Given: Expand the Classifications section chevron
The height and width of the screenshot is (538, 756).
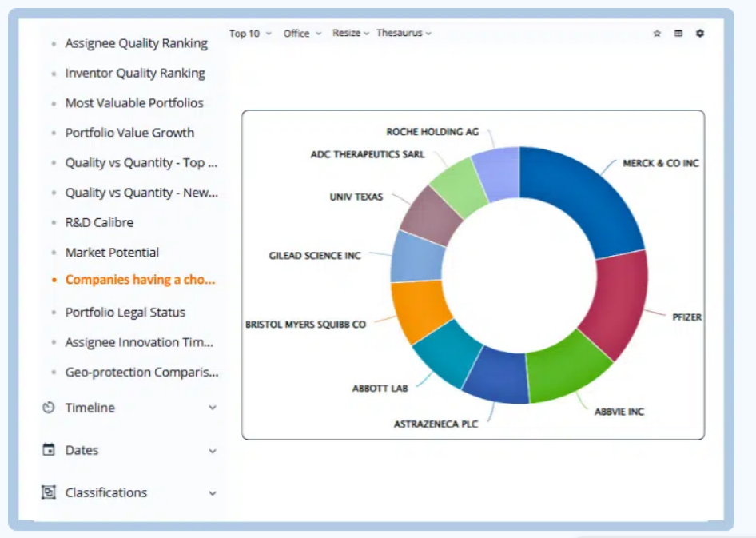Looking at the screenshot, I should 213,493.
